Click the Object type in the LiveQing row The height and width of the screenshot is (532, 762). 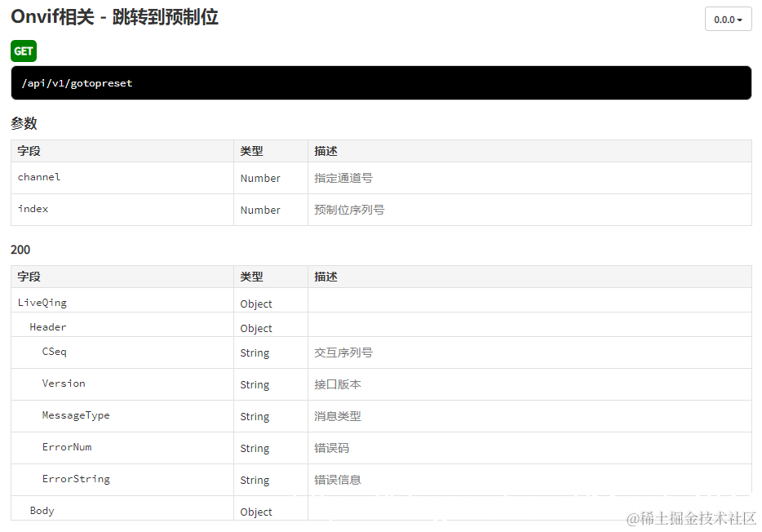[x=256, y=304]
